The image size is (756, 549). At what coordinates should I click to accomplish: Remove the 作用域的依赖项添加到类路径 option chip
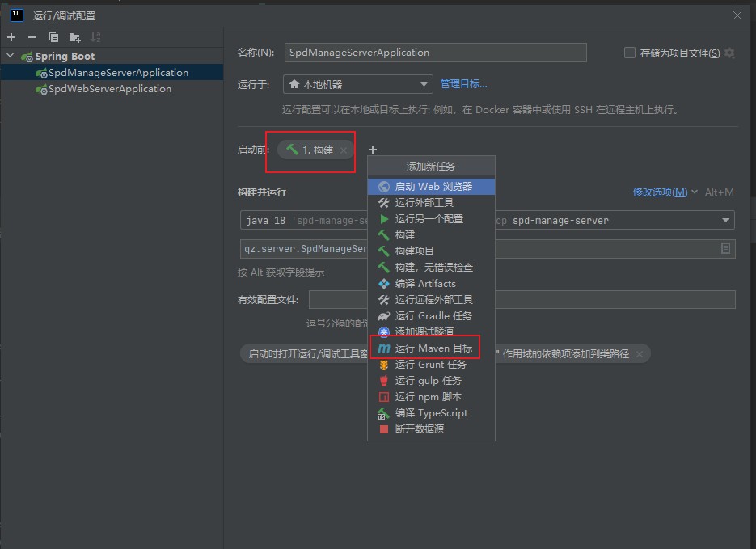640,354
